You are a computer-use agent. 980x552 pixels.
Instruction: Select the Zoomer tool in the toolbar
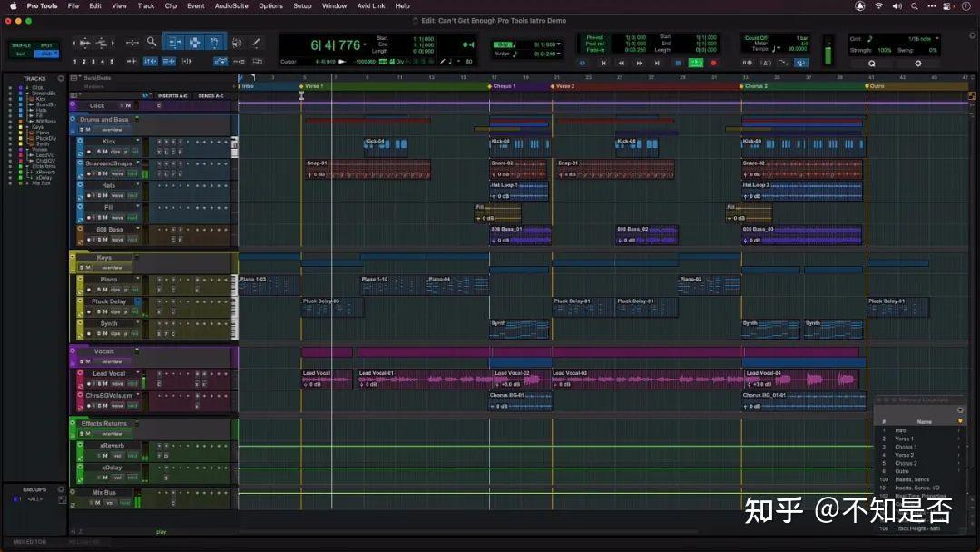coord(152,43)
